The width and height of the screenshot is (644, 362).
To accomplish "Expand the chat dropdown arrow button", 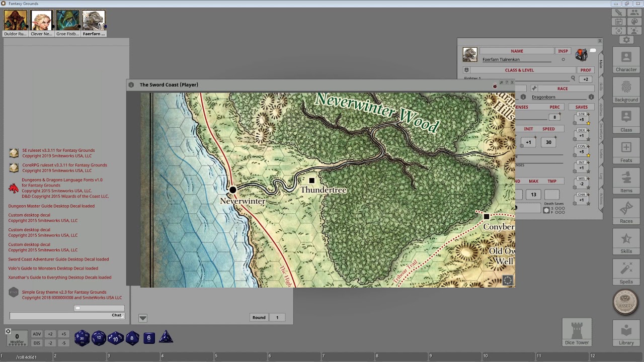I will pos(143,318).
